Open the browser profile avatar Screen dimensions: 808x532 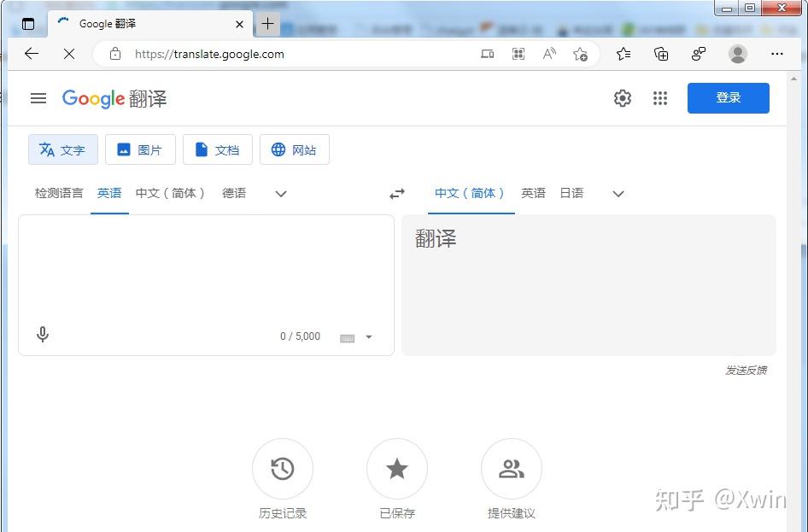738,54
